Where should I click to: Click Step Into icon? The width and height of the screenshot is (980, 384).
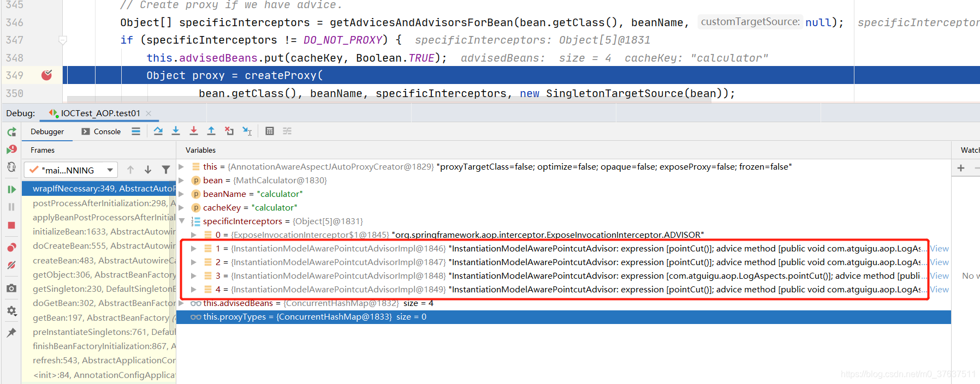point(176,131)
